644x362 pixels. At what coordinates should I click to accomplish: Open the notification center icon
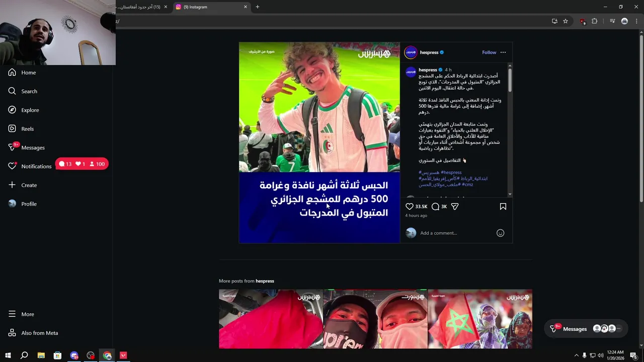(633, 355)
